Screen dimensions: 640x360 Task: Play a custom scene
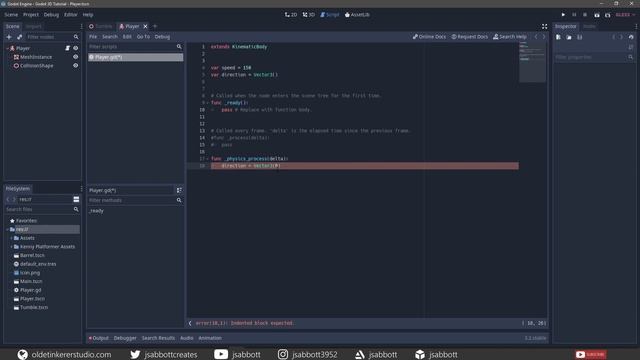click(x=608, y=15)
